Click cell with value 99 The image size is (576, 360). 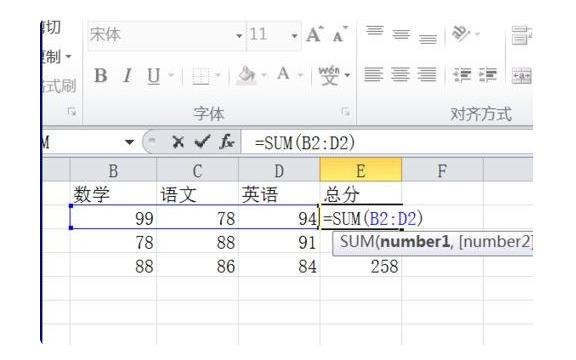tap(113, 218)
